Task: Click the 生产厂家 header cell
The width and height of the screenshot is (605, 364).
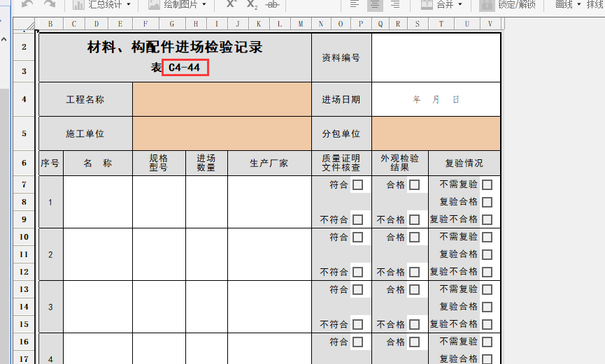Action: 269,163
